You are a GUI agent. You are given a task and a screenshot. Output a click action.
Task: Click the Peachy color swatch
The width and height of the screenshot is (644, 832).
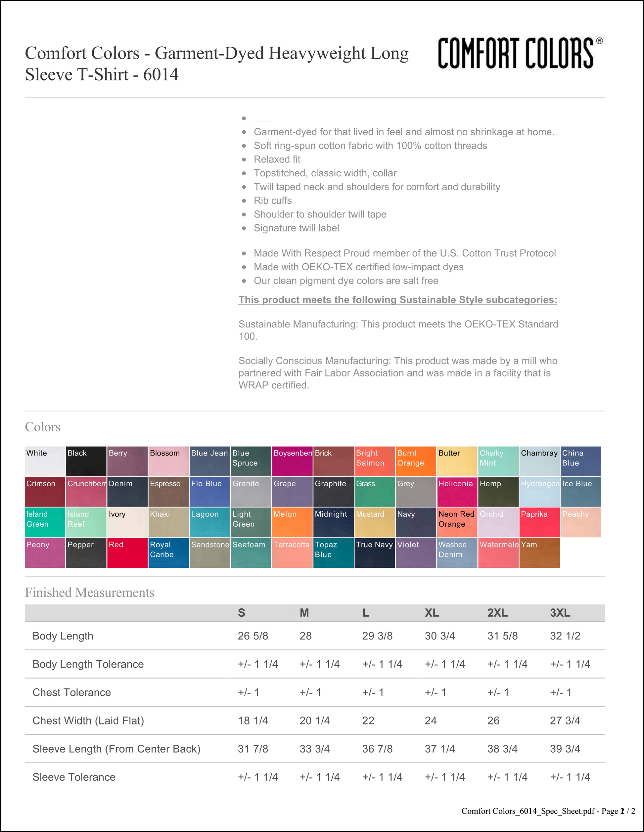tap(581, 522)
